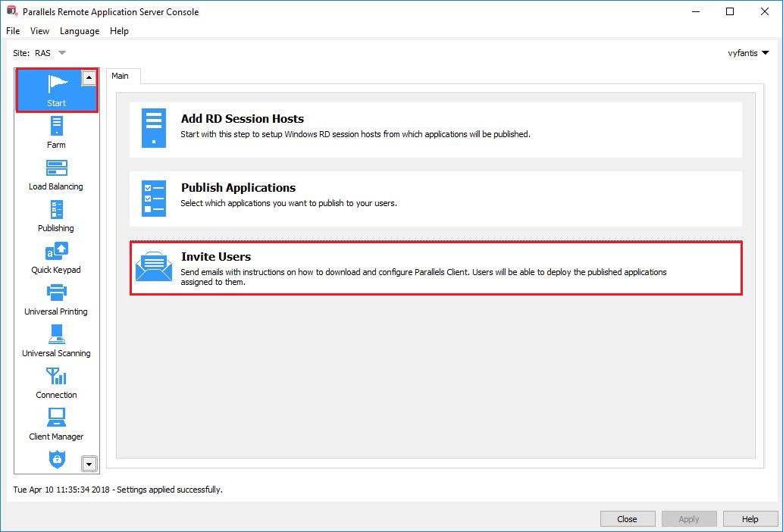Image resolution: width=783 pixels, height=532 pixels.
Task: Select the Load Balancing icon
Action: click(56, 173)
